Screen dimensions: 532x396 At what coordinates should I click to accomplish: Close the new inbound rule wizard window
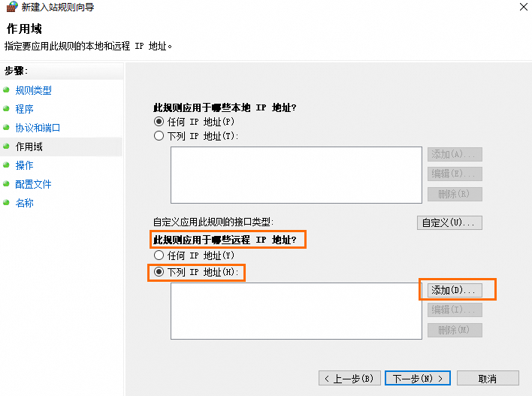coord(523,7)
